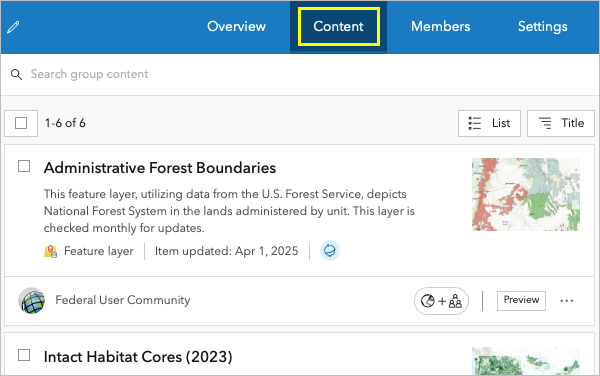
Task: Click the search magnifier icon
Action: (16, 74)
